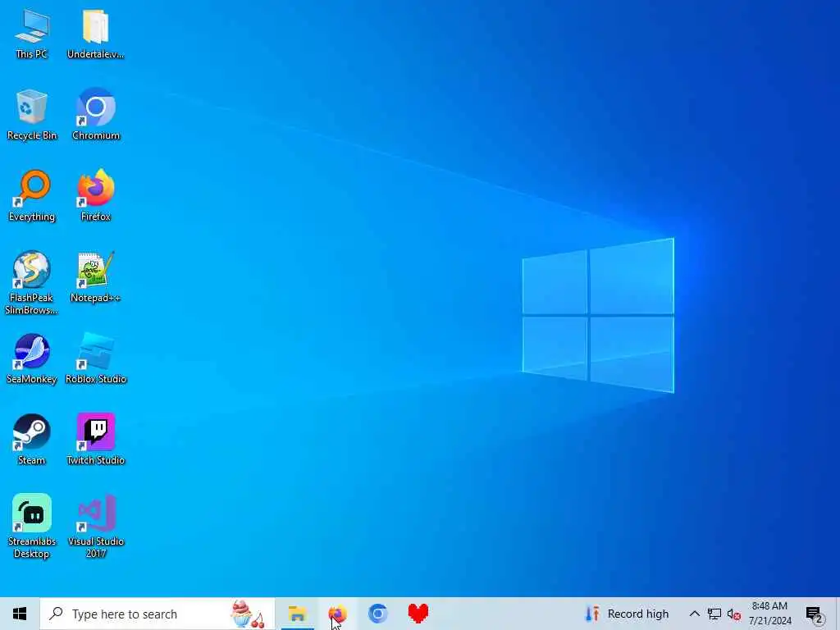The image size is (840, 630).
Task: Select the Undertale folder on desktop
Action: [95, 34]
